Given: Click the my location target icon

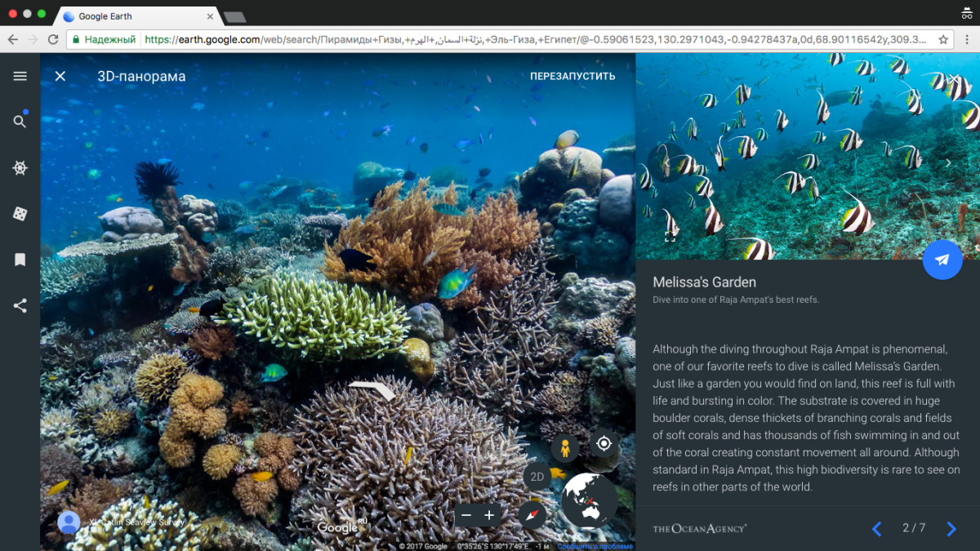Looking at the screenshot, I should tap(604, 443).
